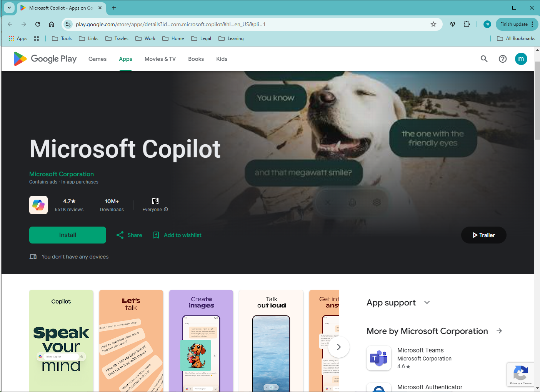Viewport: 540px width, 392px height.
Task: Open the Create images screenshot thumbnail
Action: coord(201,341)
